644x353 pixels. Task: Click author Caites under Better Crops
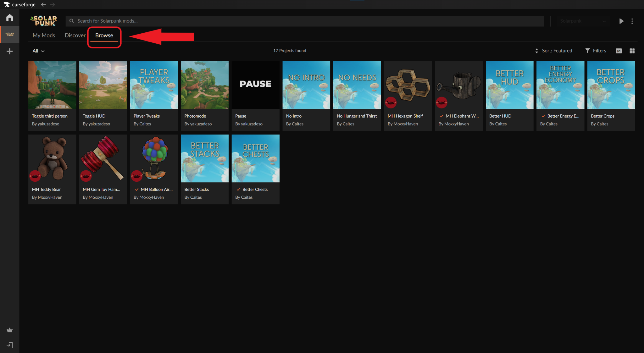point(602,124)
